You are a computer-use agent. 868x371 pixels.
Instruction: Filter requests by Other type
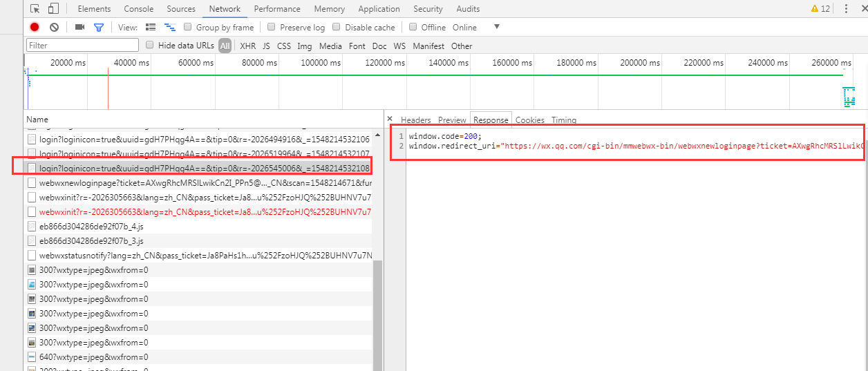[x=462, y=46]
